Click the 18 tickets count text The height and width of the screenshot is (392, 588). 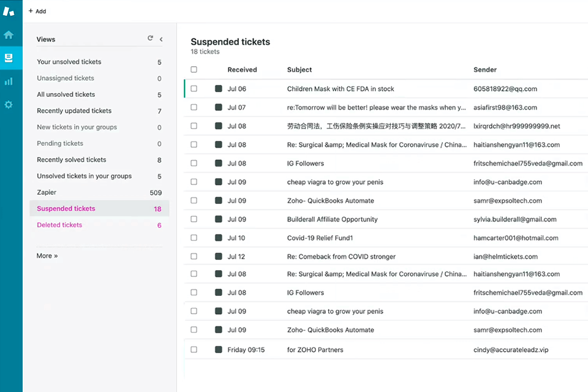pos(205,52)
